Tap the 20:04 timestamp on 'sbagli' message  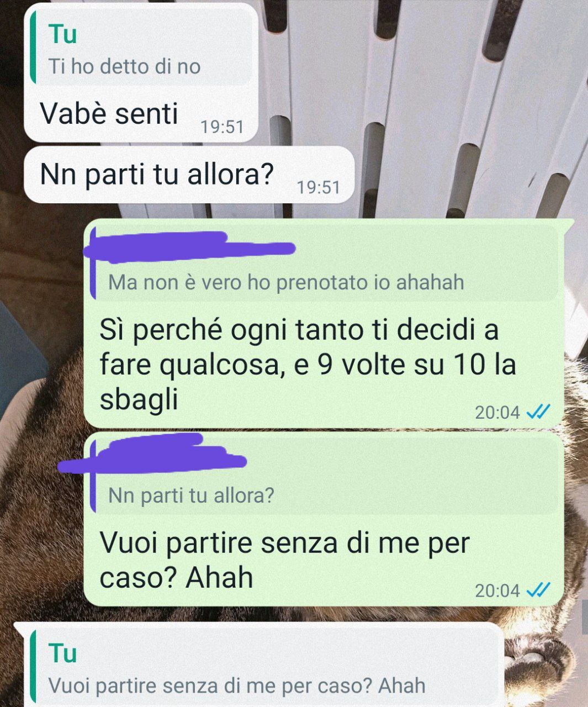tap(497, 412)
